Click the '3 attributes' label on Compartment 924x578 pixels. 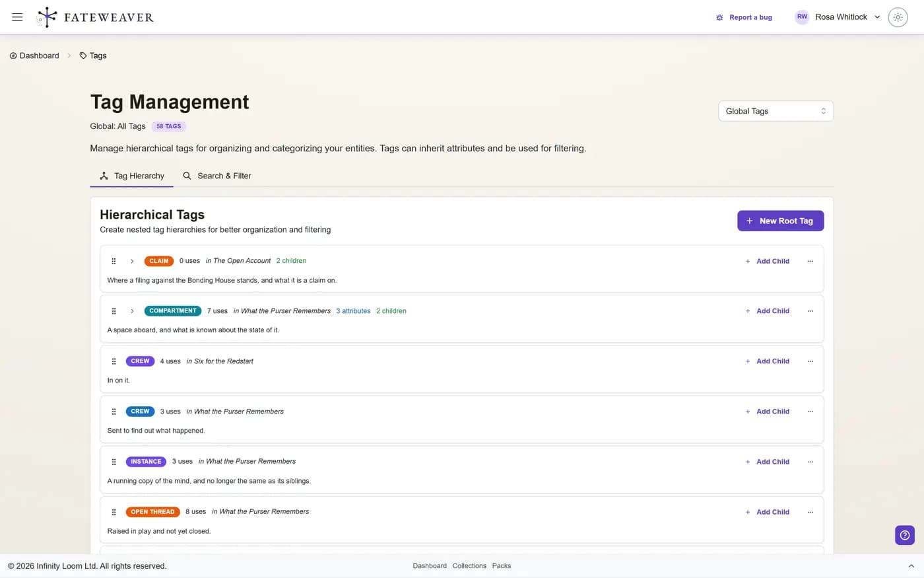click(353, 311)
